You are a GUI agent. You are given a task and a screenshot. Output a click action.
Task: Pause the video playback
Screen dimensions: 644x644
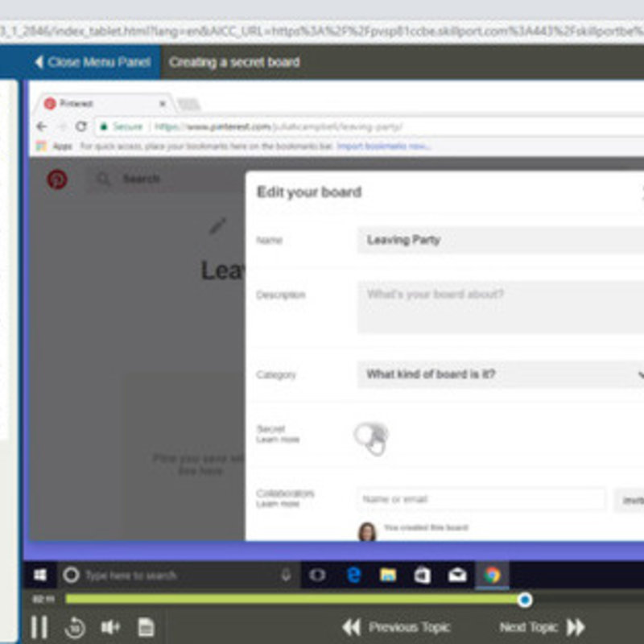click(x=39, y=626)
